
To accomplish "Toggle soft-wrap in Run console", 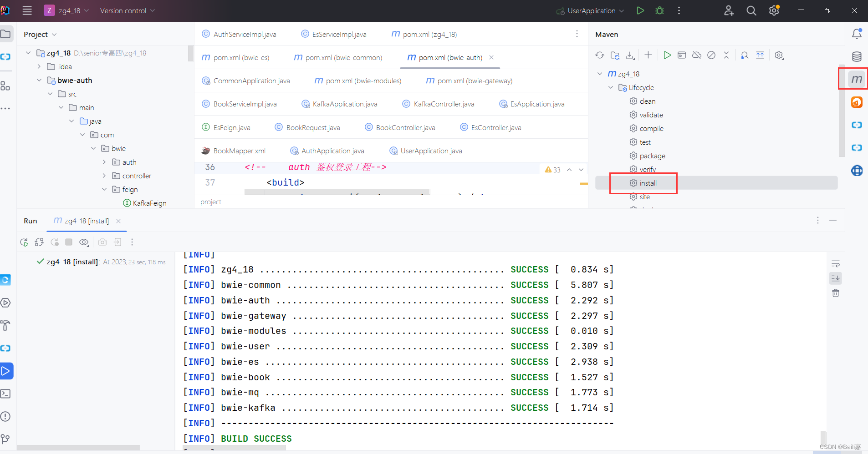I will [x=836, y=263].
